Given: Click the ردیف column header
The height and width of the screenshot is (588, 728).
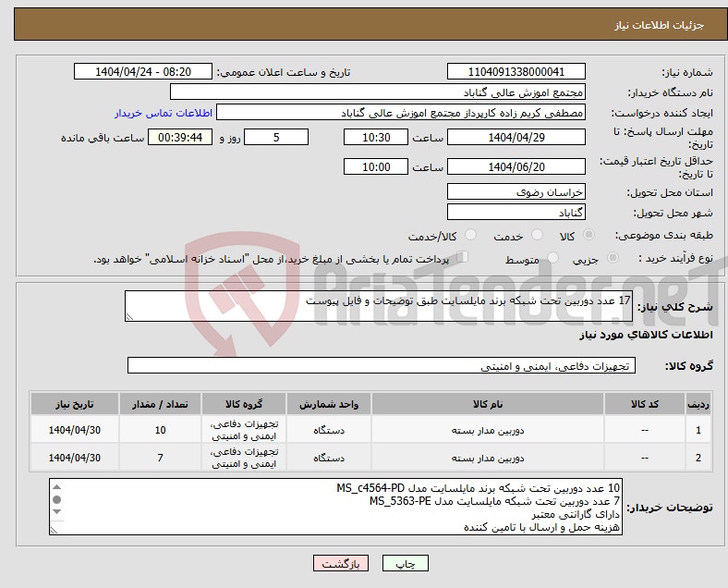Looking at the screenshot, I should point(698,404).
